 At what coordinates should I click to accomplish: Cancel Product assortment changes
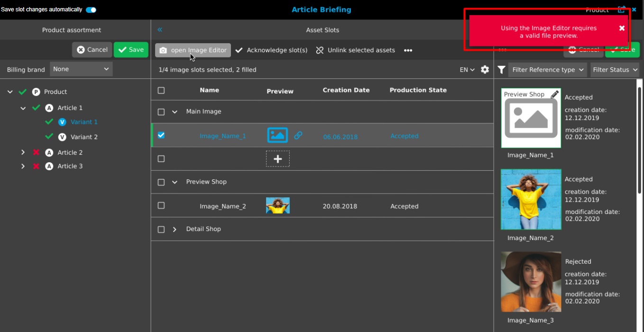[92, 49]
